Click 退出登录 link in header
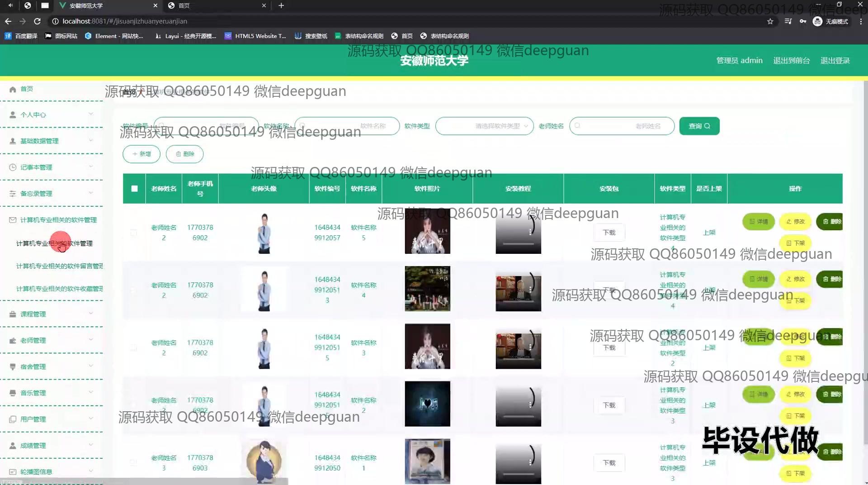This screenshot has height=485, width=868. coord(835,61)
